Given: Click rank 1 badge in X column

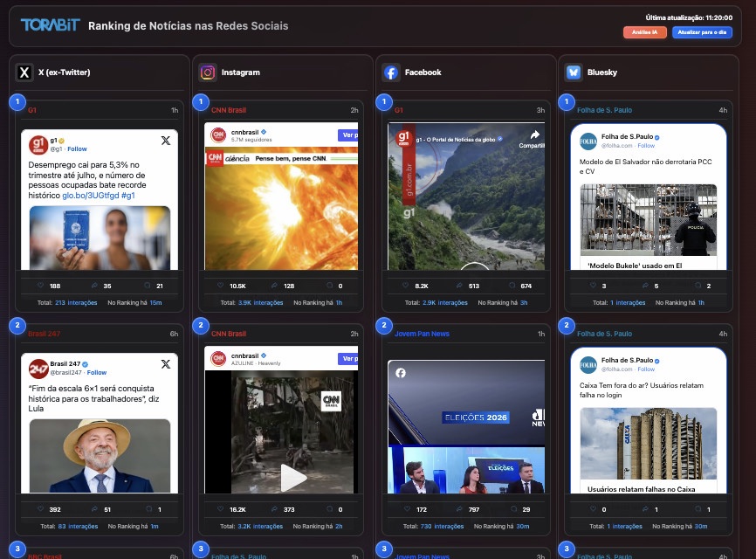Looking at the screenshot, I should [x=17, y=102].
